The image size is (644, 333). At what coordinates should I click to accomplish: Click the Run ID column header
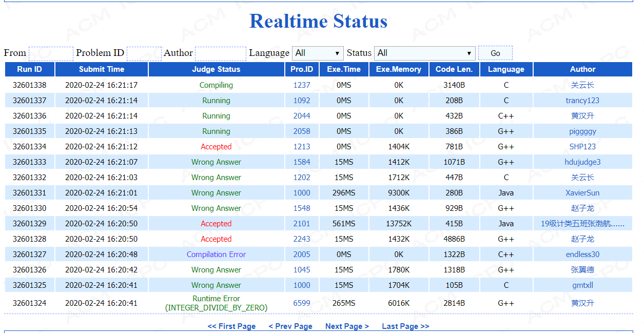(x=30, y=69)
